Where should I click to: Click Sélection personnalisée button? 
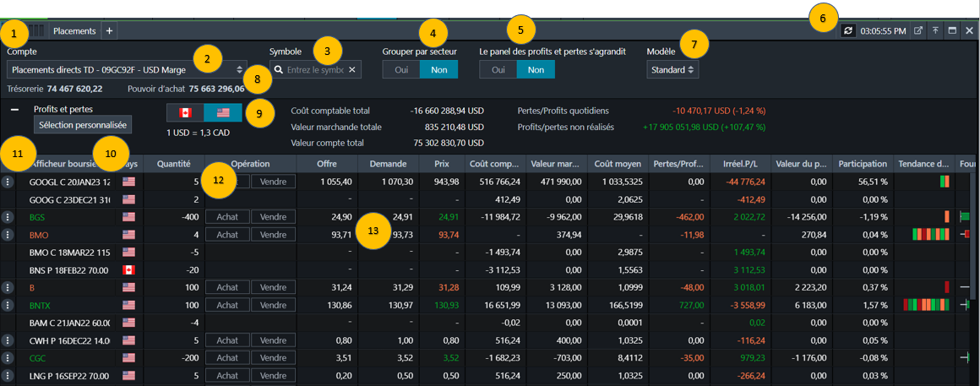83,124
